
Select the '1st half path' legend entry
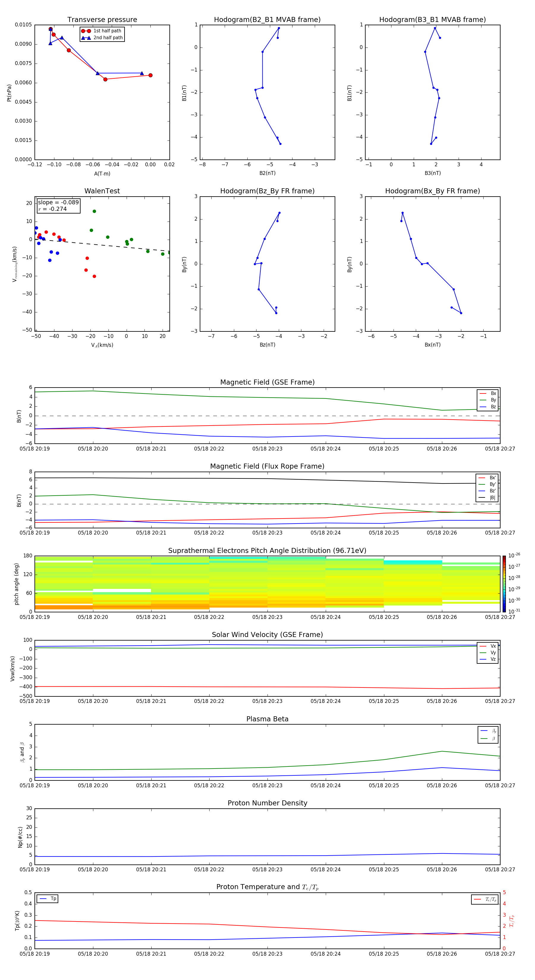pyautogui.click(x=102, y=31)
